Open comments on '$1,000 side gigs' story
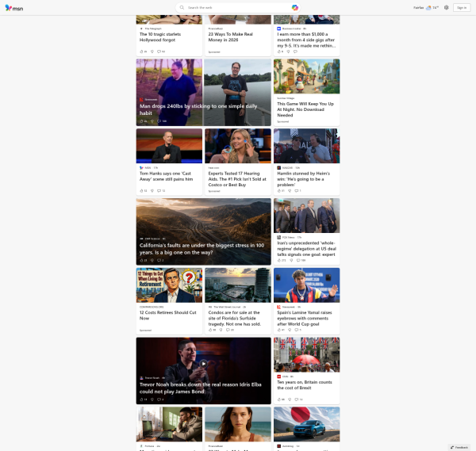The width and height of the screenshot is (476, 451). 295,52
